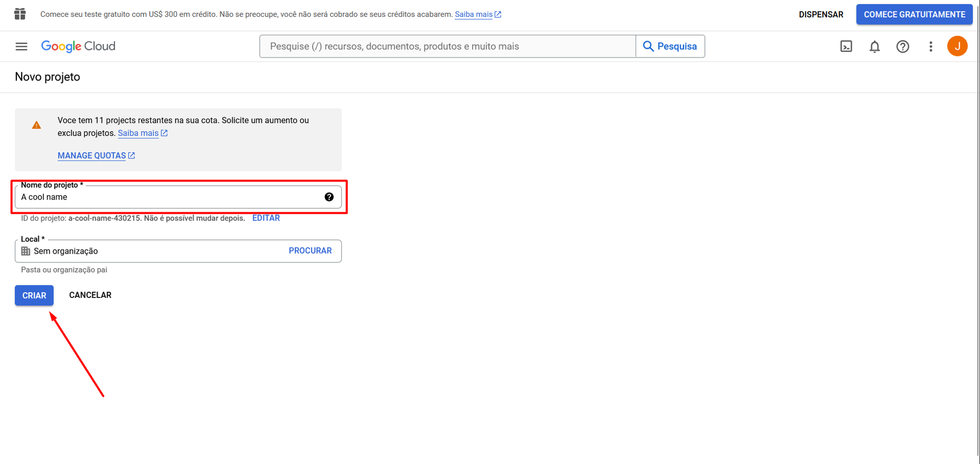The image size is (980, 464).
Task: Open the help question mark icon in header
Action: [903, 47]
